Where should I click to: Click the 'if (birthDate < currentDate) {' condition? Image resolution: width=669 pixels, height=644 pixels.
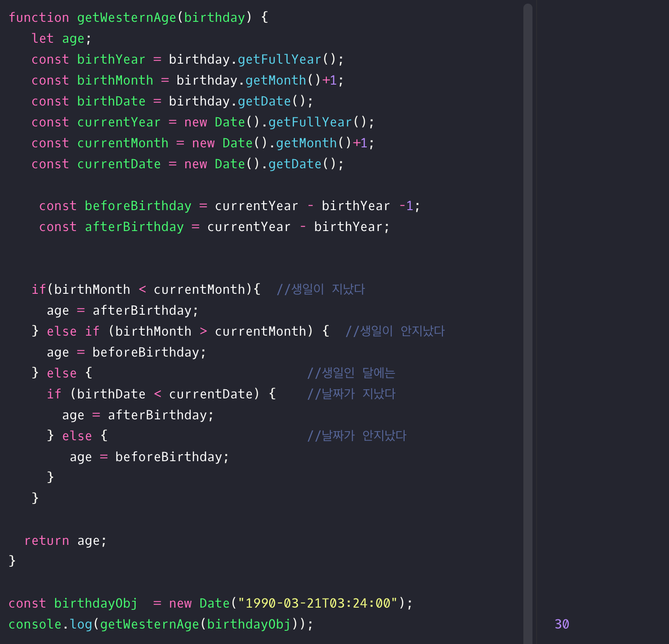tap(162, 394)
